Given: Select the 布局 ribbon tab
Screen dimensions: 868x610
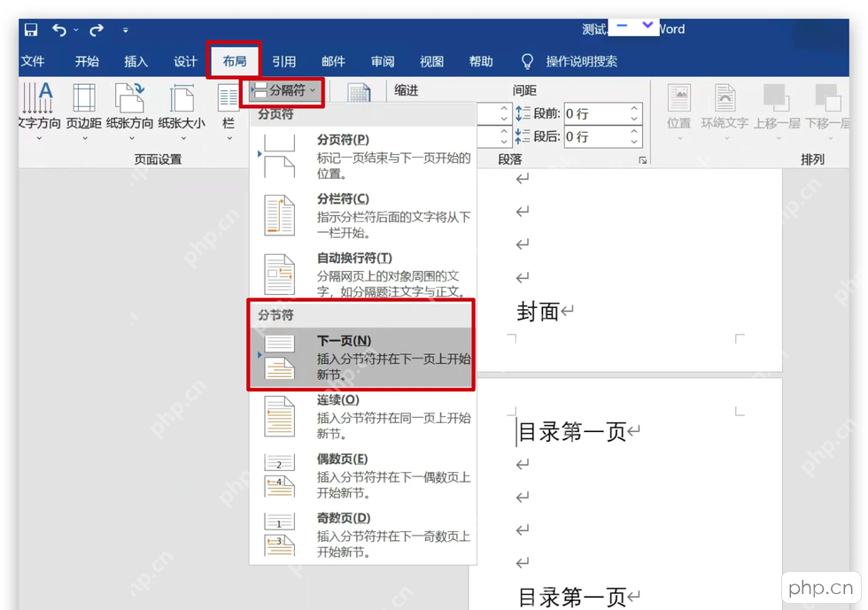Looking at the screenshot, I should coord(235,61).
